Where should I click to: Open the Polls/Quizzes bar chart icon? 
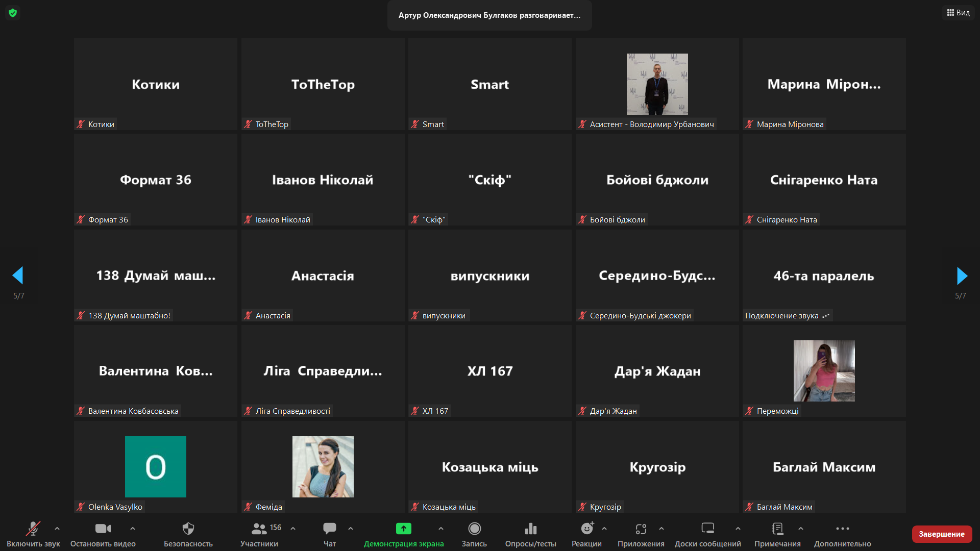tap(530, 529)
